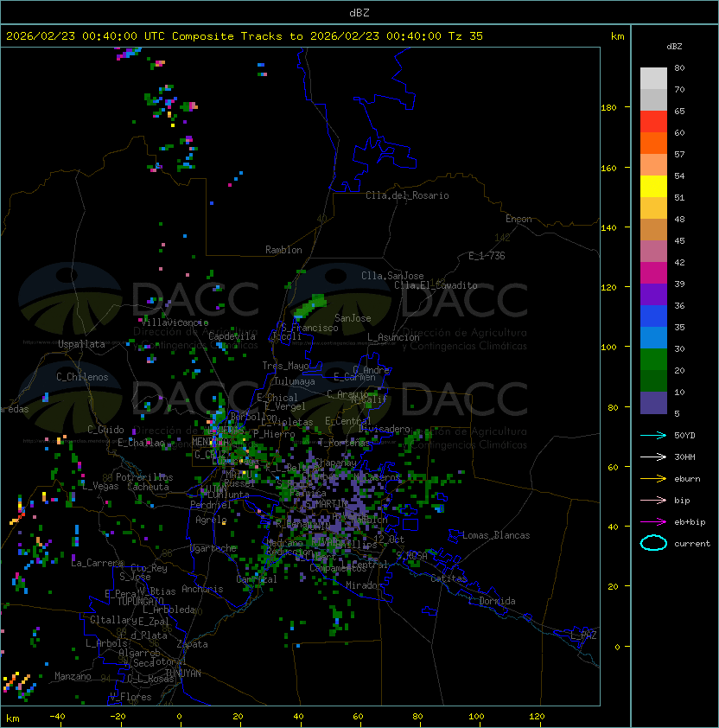719x728 pixels.
Task: Click the Potrerillos map label
Action: pyautogui.click(x=144, y=477)
